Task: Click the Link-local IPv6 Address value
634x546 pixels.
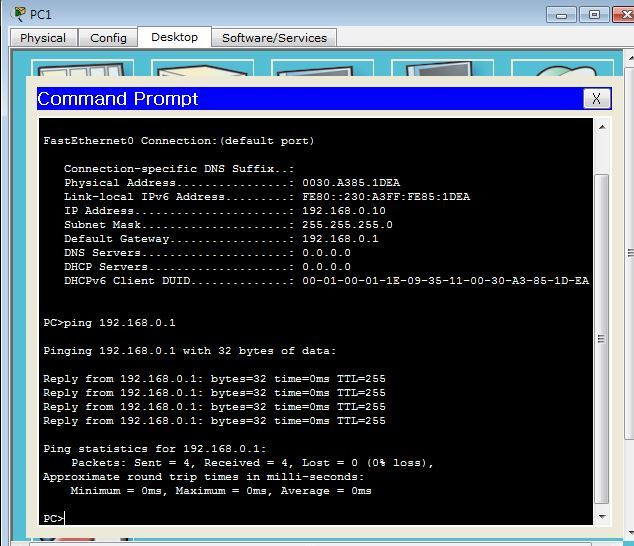Action: [386, 197]
